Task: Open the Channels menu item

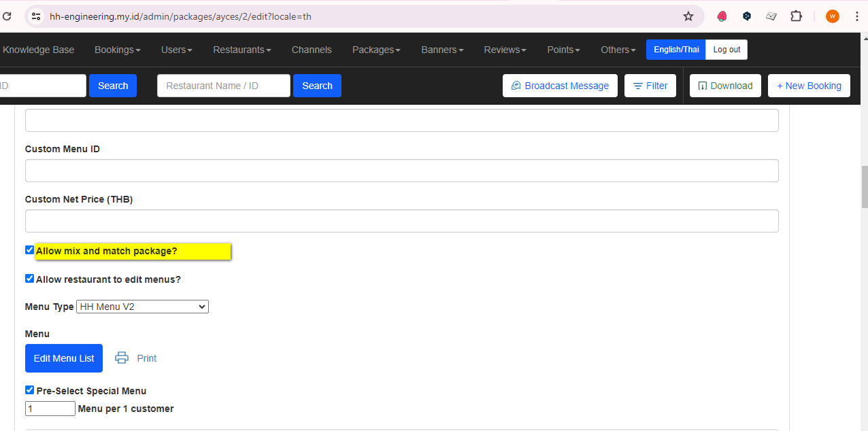Action: (x=312, y=50)
